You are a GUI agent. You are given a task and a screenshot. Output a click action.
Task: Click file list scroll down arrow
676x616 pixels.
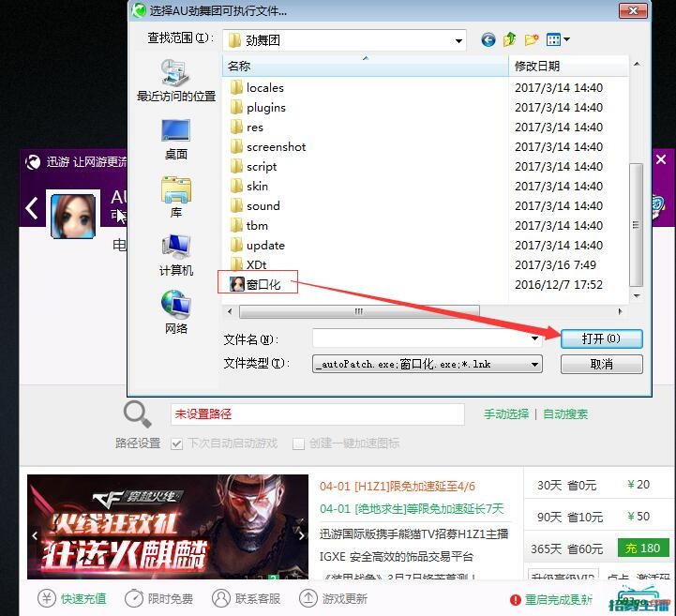pos(637,295)
